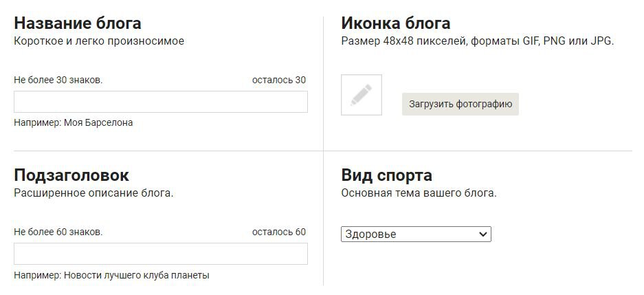Click the pencil icon placeholder for blog icon
Image resolution: width=644 pixels, height=295 pixels.
[x=362, y=95]
